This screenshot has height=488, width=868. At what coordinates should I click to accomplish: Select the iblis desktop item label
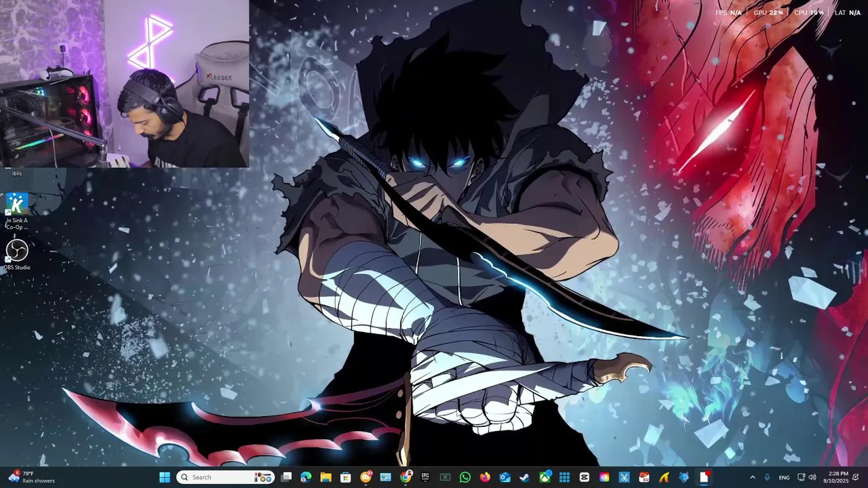tap(16, 174)
